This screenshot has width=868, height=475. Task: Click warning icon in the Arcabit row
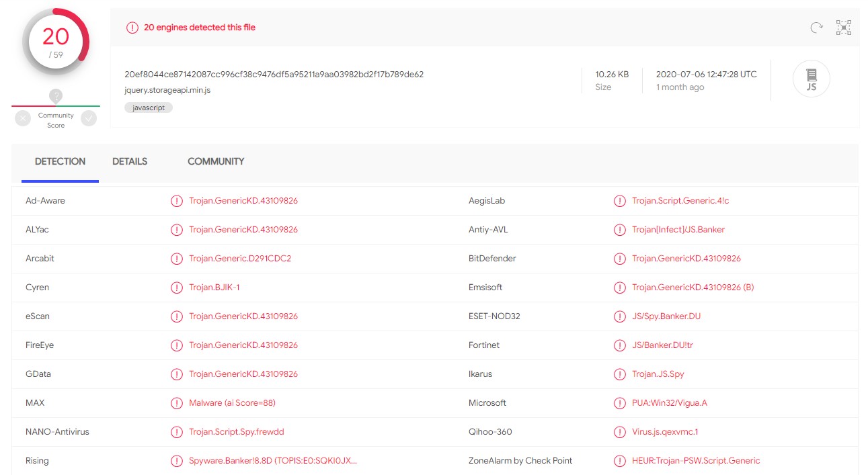[x=177, y=259]
